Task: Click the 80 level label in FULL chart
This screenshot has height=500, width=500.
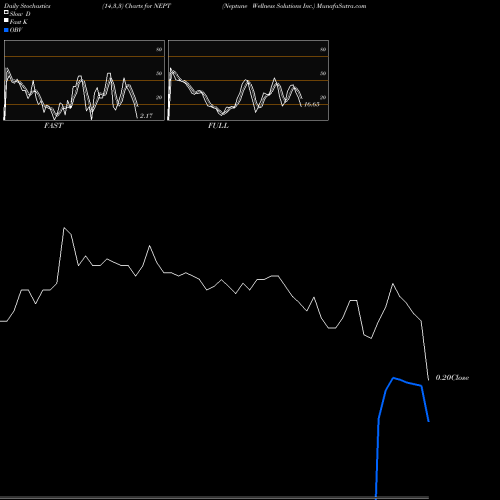Action: click(323, 49)
